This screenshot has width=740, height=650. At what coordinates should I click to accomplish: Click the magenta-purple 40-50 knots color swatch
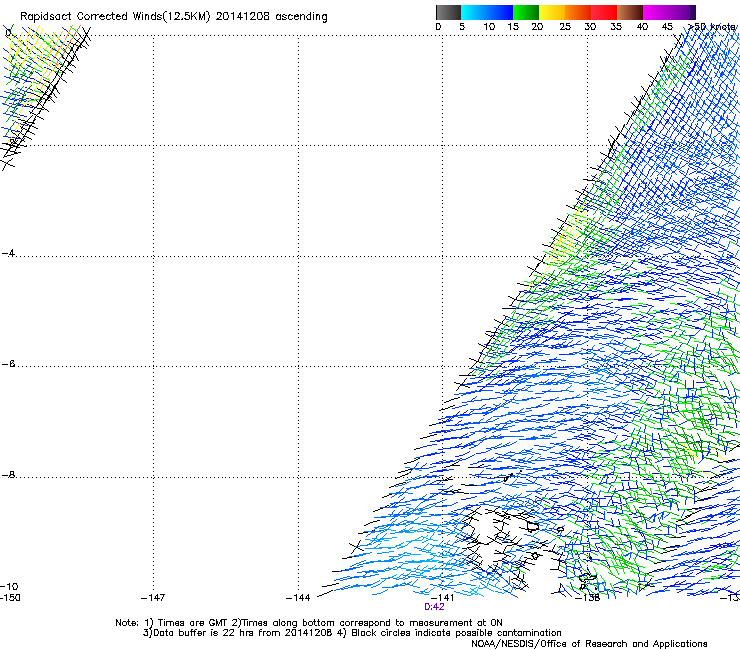(x=669, y=12)
